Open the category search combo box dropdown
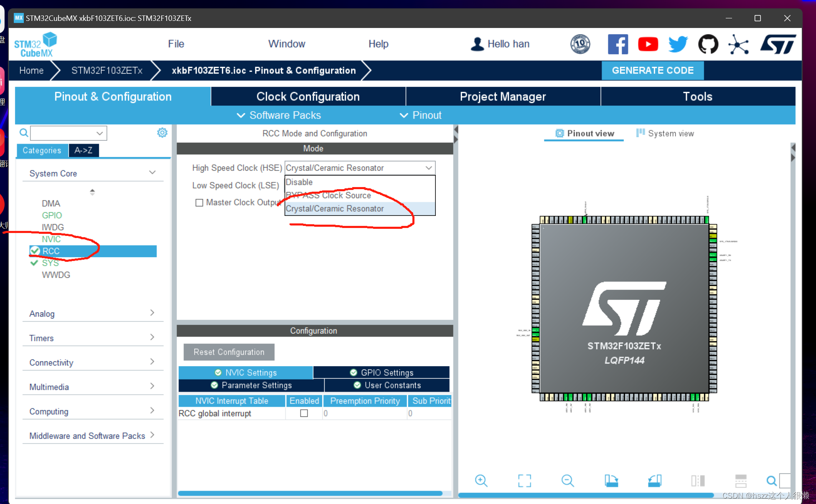816x504 pixels. (x=99, y=133)
